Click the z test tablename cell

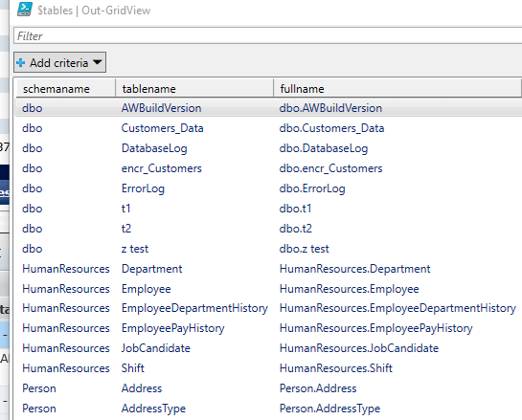point(135,249)
